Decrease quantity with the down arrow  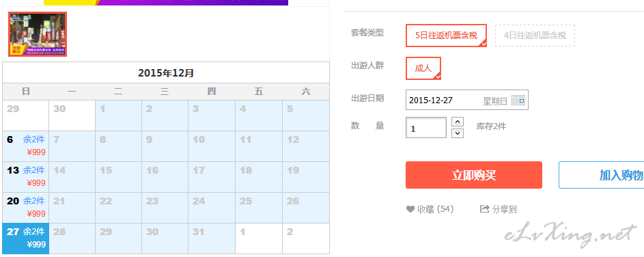coord(458,133)
